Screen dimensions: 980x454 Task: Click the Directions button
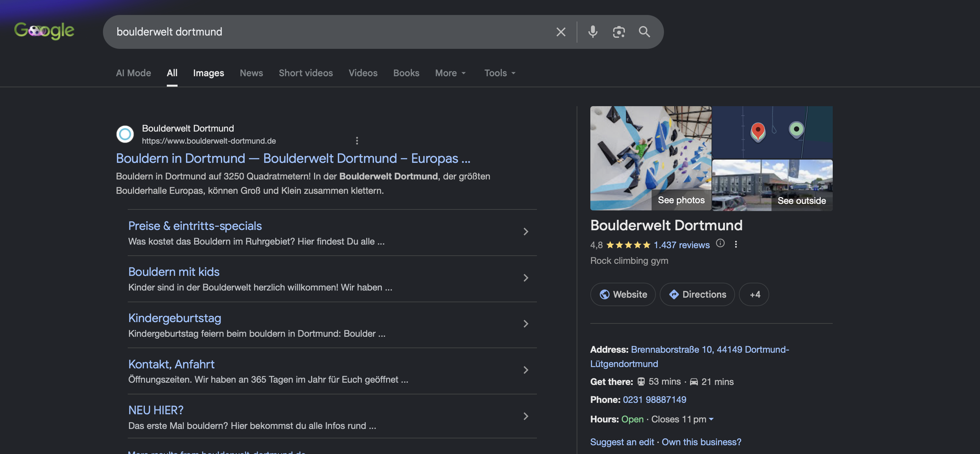697,294
